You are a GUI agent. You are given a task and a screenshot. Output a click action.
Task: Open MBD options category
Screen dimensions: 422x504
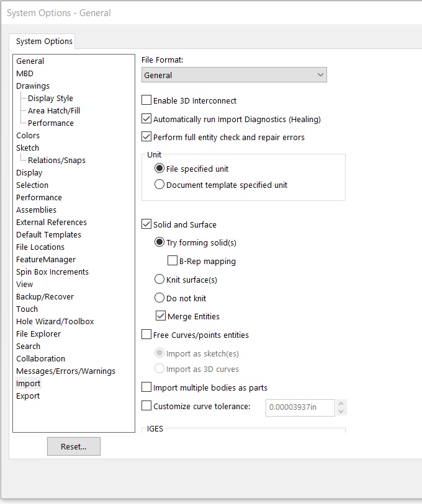[25, 74]
